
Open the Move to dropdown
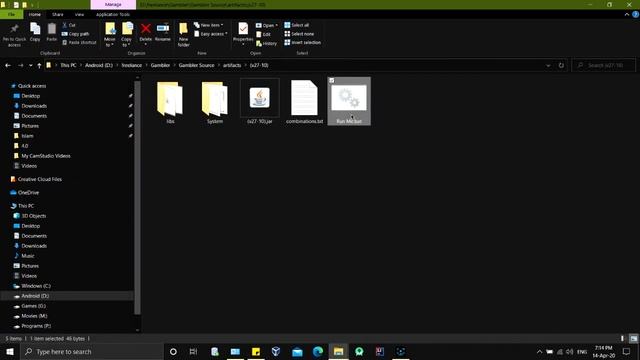pyautogui.click(x=110, y=35)
